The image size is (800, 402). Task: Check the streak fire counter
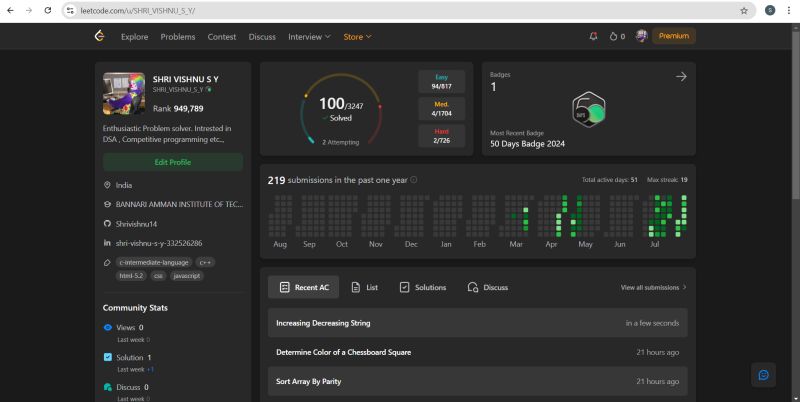point(617,36)
